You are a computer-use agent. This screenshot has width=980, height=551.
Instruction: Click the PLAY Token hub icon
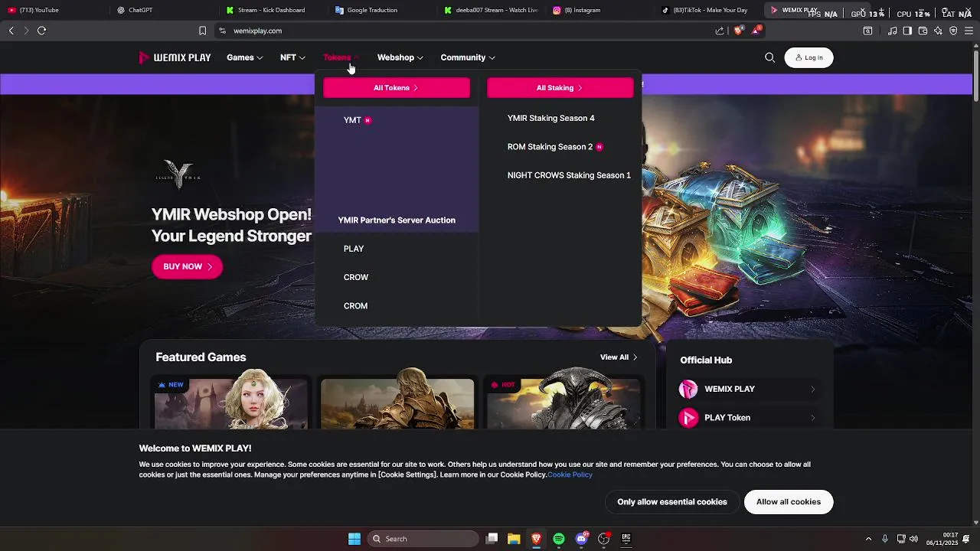(x=688, y=418)
